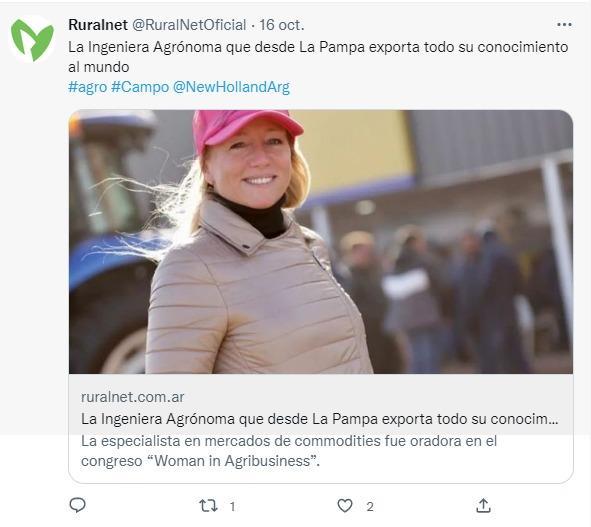This screenshot has height=527, width=591.
Task: Open the tweet's more options (three dots) menu
Action: pyautogui.click(x=564, y=25)
